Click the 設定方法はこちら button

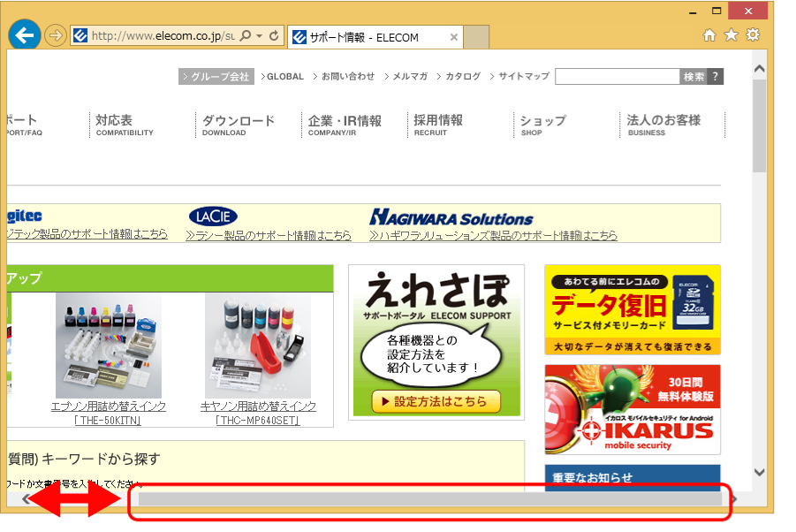coord(436,401)
